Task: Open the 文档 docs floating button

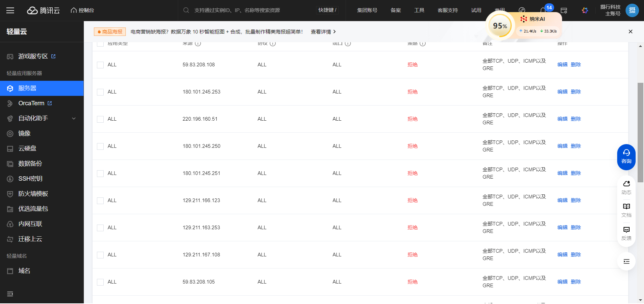Action: click(626, 210)
